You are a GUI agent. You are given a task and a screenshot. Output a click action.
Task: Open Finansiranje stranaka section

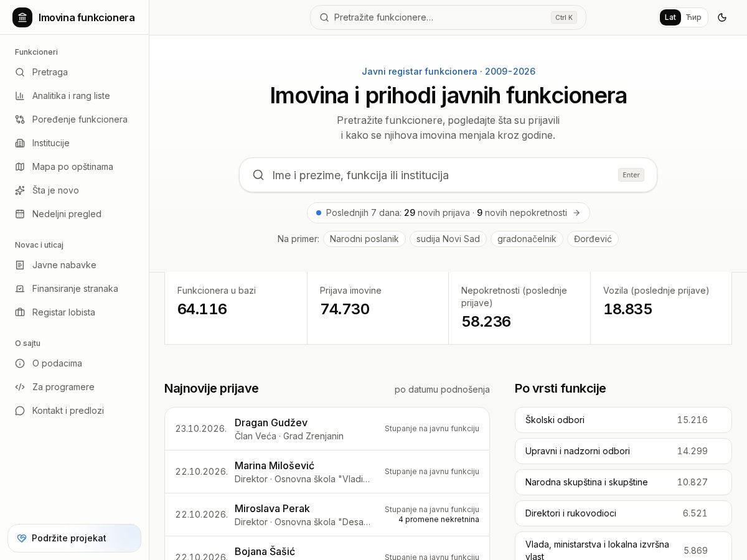[x=75, y=289]
